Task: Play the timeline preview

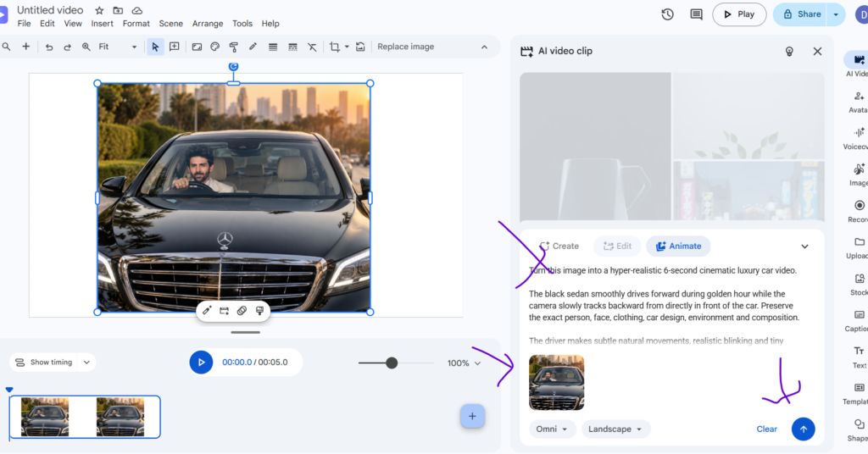Action: pyautogui.click(x=201, y=363)
